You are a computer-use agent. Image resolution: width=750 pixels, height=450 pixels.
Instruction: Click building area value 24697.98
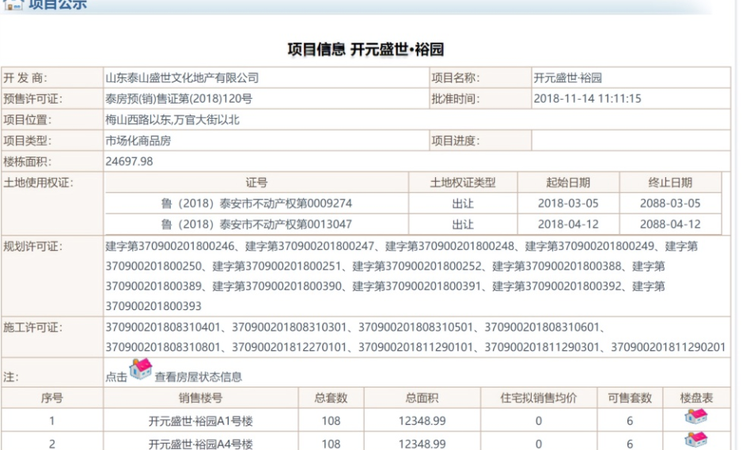(129, 162)
